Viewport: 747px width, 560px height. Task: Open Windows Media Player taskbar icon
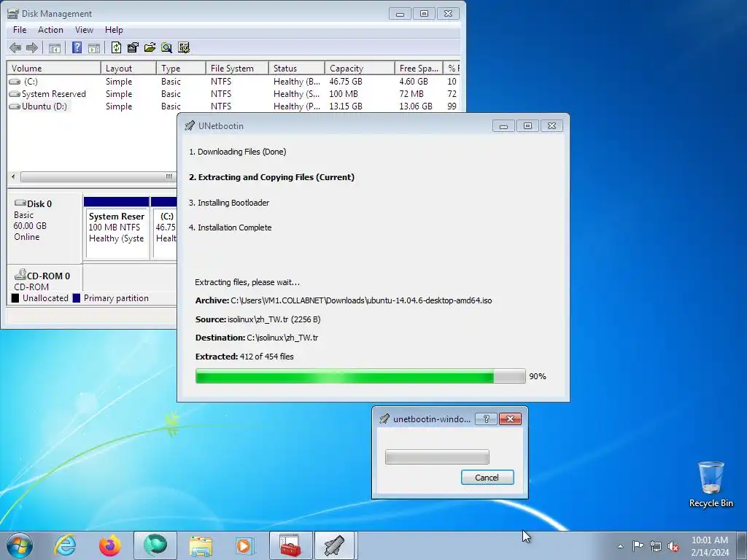245,545
